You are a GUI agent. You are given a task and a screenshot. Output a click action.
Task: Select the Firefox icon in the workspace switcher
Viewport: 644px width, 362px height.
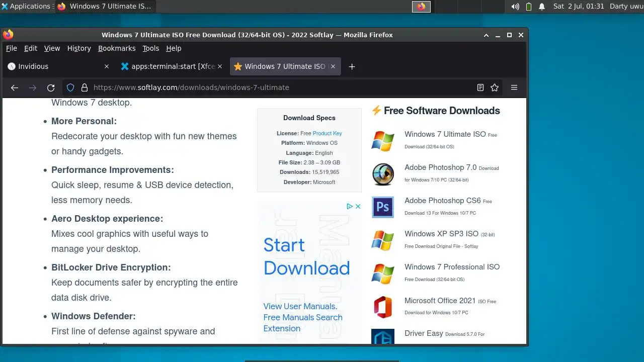click(421, 7)
